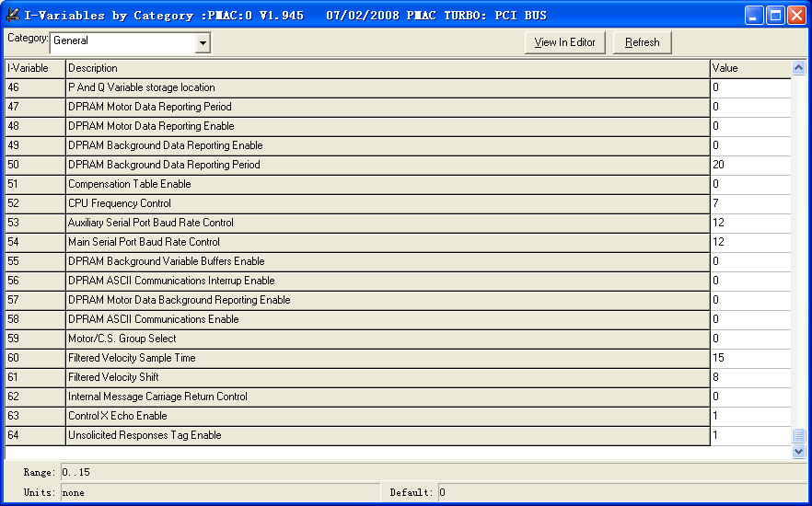Minimize the I-Variables window
Screen dimensions: 812x506
pos(754,15)
